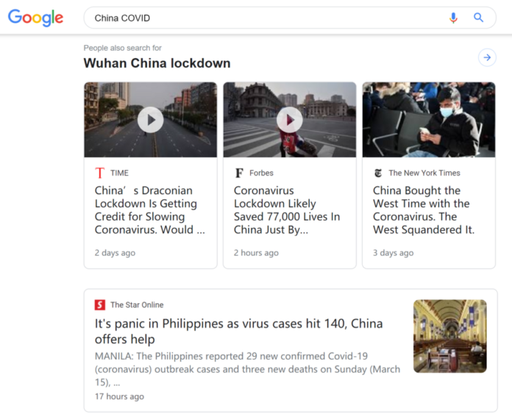Click The Star Online red S icon
Screen dimensions: 512x420
point(100,305)
